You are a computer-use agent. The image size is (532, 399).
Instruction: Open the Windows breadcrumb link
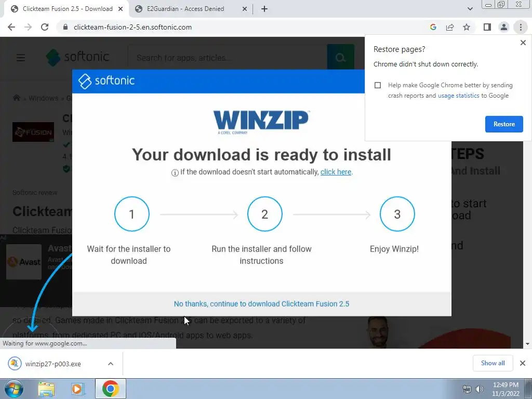(44, 98)
